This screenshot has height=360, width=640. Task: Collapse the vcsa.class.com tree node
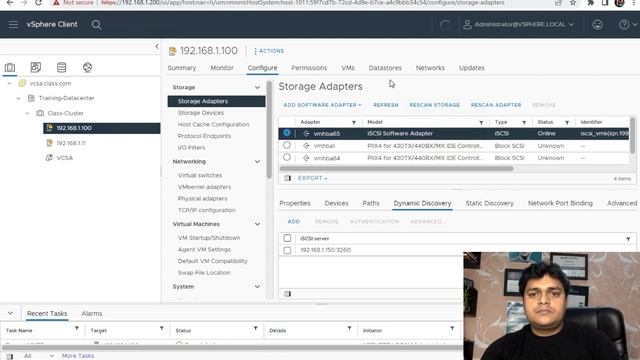9,83
